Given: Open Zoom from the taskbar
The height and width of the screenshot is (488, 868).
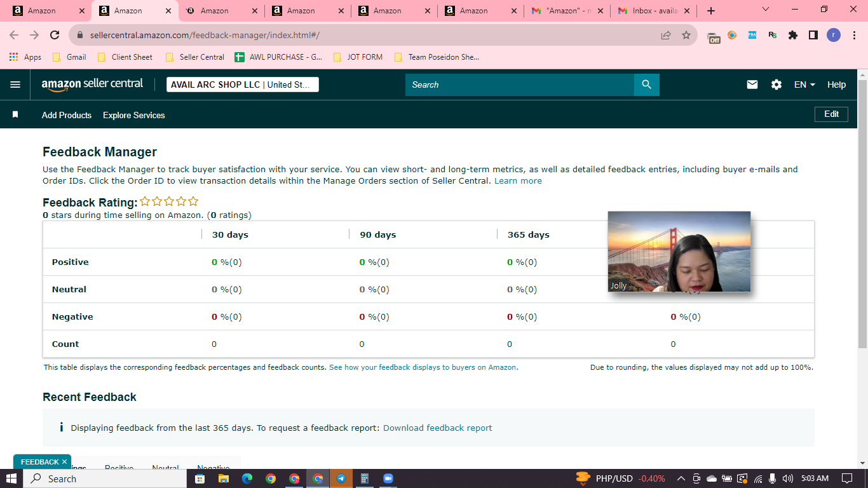Looking at the screenshot, I should [x=388, y=478].
